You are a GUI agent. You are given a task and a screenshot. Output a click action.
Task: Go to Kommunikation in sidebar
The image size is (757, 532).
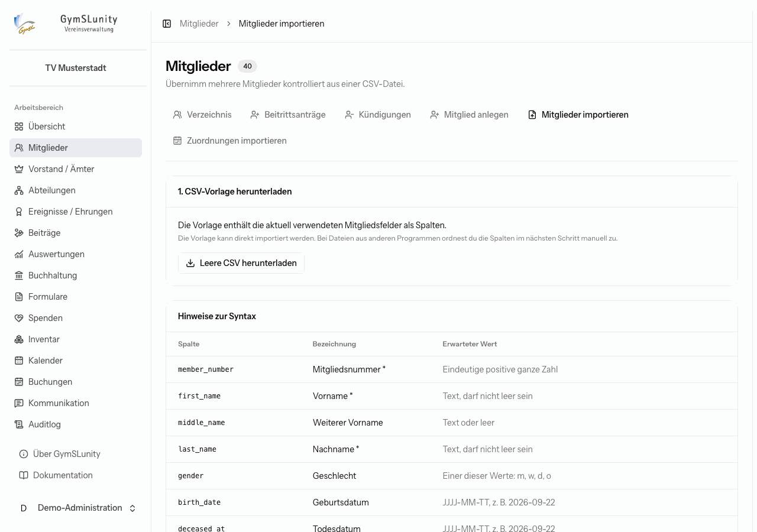[x=76, y=403]
